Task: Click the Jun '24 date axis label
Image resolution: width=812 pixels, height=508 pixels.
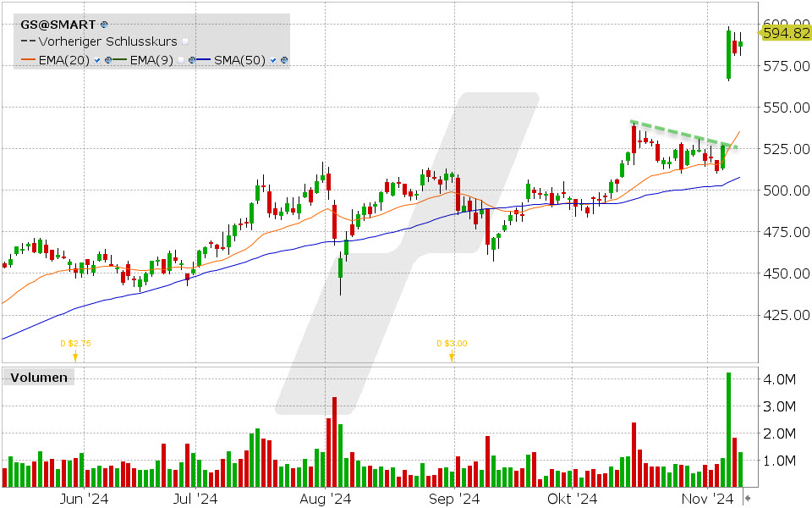Action: click(x=84, y=500)
